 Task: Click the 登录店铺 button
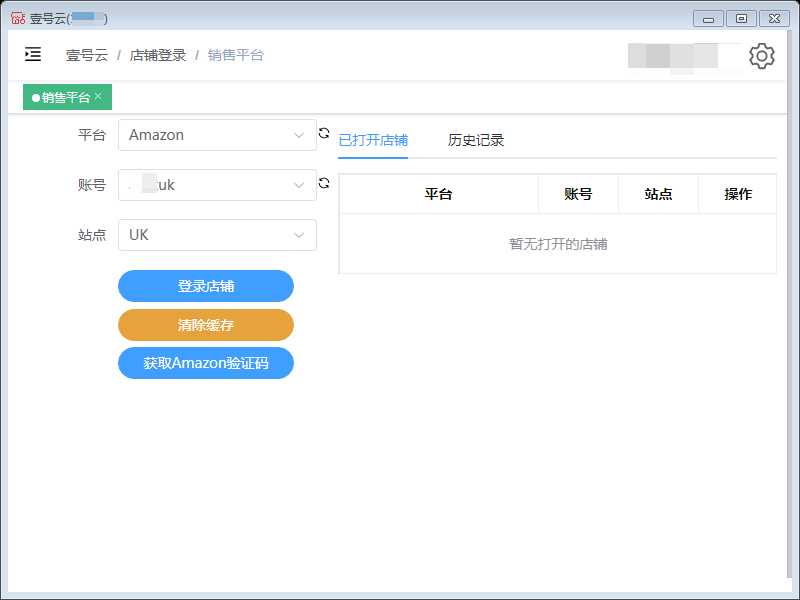(x=206, y=286)
